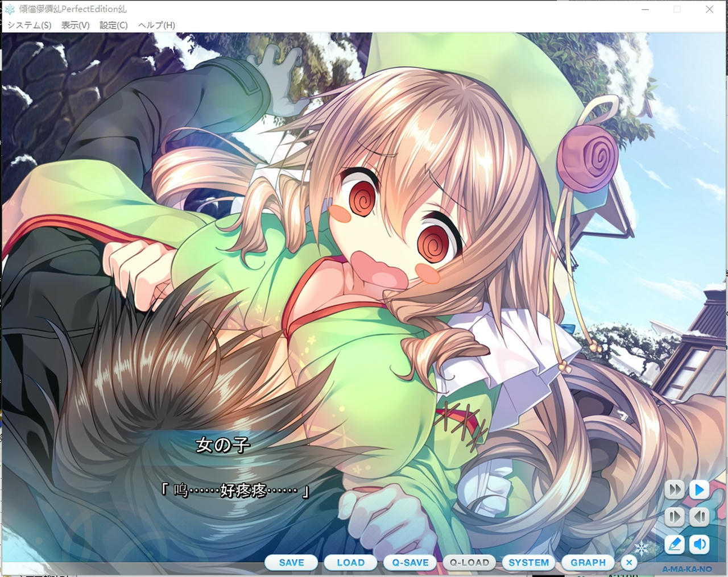Open the 表示(V) menu
This screenshot has width=728, height=577.
75,25
